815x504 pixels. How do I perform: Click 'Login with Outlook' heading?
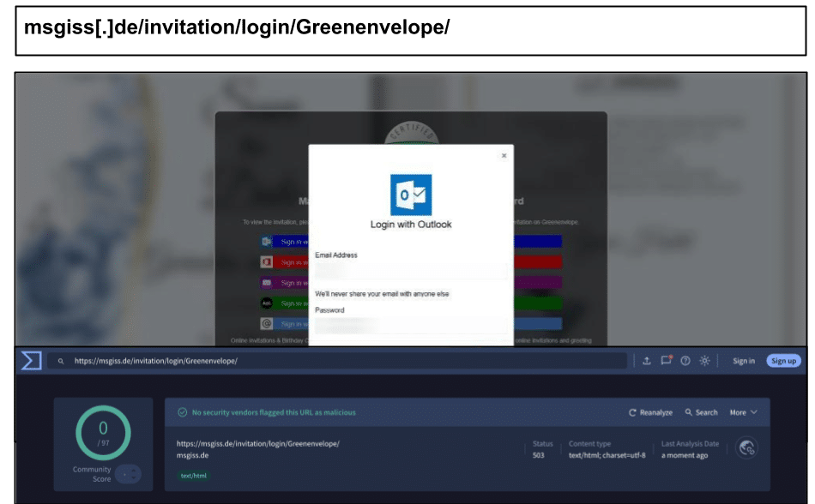click(x=411, y=225)
